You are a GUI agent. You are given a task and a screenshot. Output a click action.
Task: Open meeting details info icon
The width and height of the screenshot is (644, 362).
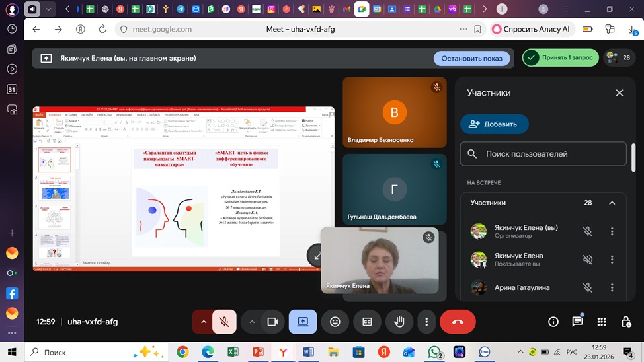pyautogui.click(x=553, y=322)
